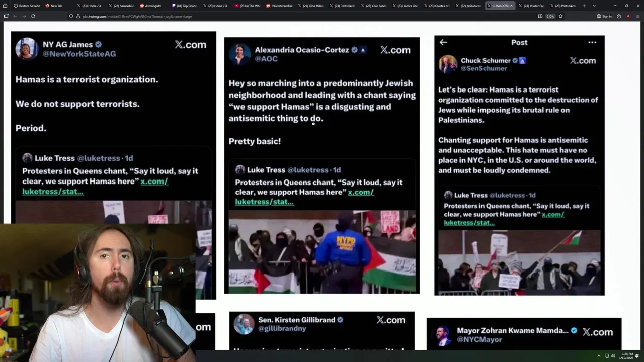
Task: Open the taskbar clock showing 1:55 PM
Action: tap(627, 356)
